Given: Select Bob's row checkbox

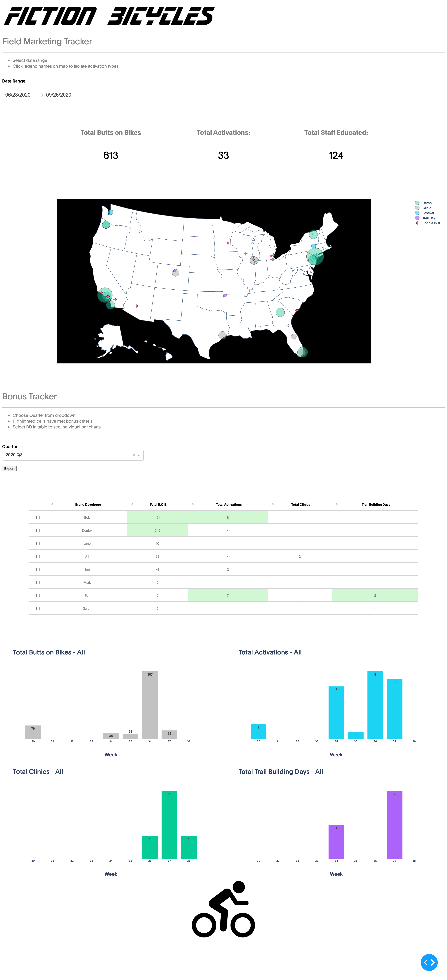Looking at the screenshot, I should (38, 517).
